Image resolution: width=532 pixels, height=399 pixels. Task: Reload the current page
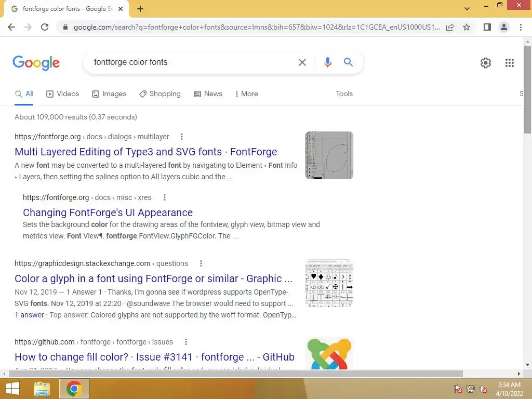(45, 27)
